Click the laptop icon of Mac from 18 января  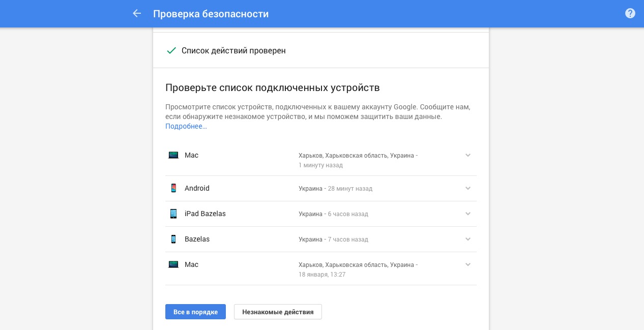coord(173,264)
